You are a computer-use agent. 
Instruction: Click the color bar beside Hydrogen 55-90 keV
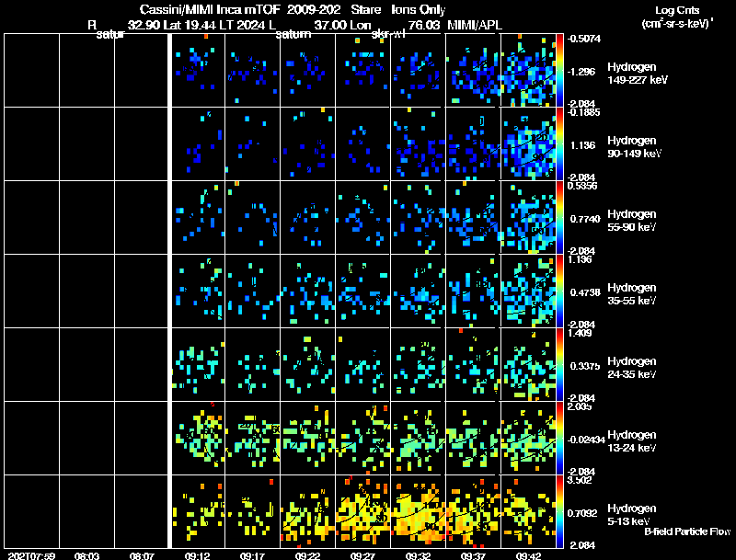(559, 218)
